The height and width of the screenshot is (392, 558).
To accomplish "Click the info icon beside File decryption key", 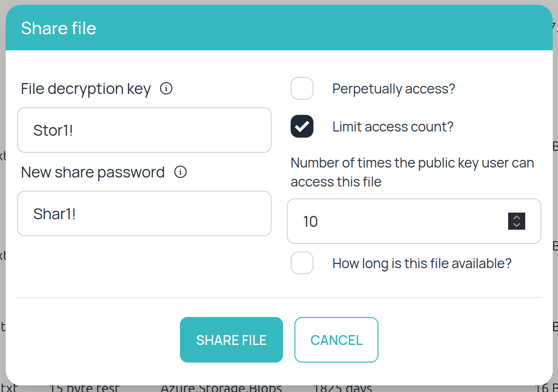I will [166, 89].
